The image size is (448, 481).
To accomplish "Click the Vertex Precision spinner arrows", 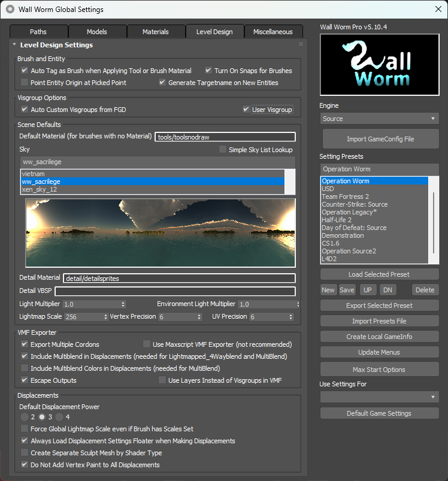I will (199, 317).
